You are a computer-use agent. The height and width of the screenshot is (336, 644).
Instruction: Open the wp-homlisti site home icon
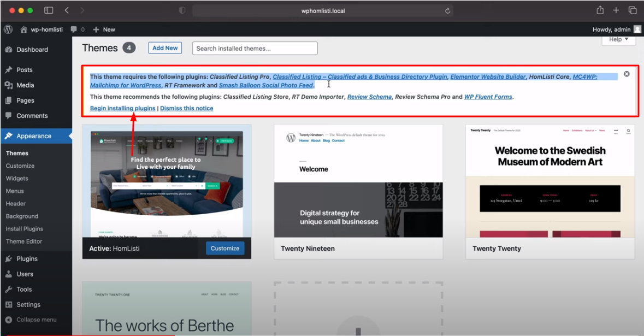(24, 30)
